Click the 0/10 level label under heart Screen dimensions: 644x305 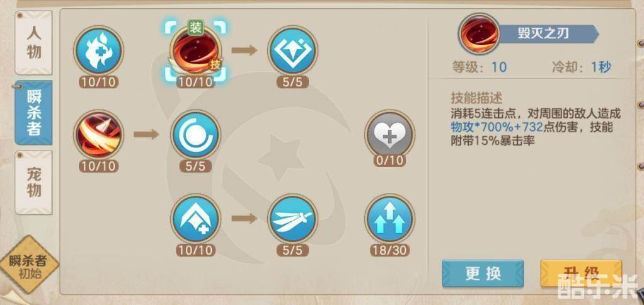click(x=390, y=160)
